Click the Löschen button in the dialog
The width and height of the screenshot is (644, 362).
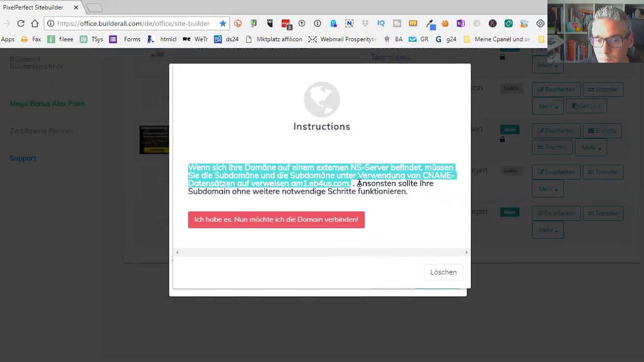pyautogui.click(x=443, y=272)
